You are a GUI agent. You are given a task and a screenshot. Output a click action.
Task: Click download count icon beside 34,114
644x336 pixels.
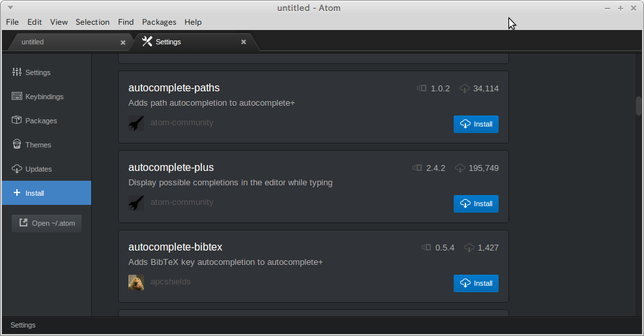(465, 89)
